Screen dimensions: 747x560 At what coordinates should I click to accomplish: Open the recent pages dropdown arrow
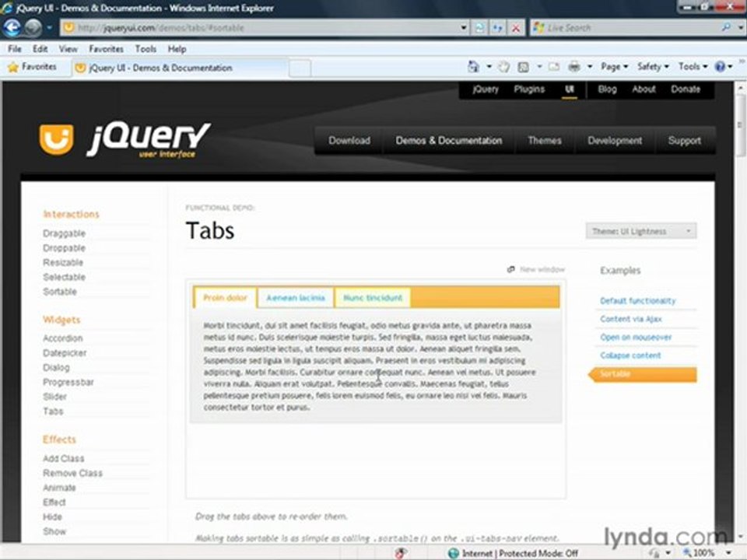coord(49,28)
